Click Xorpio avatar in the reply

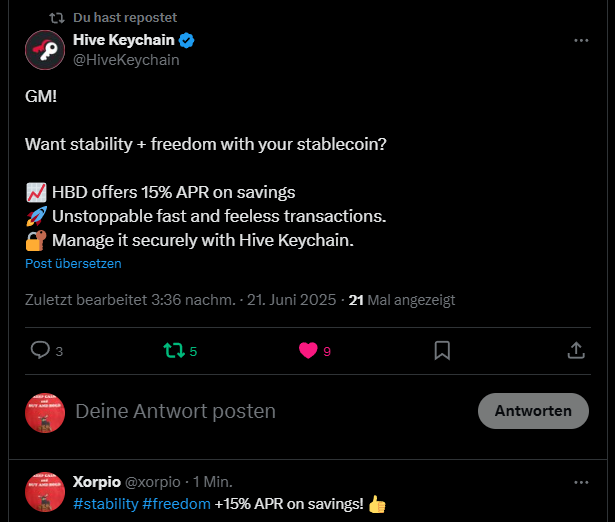point(45,492)
